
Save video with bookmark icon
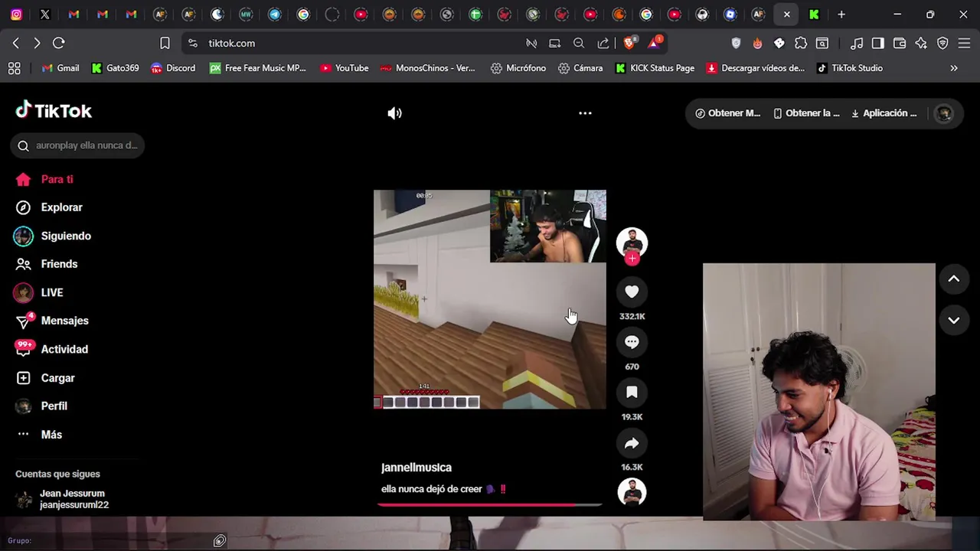click(x=632, y=393)
